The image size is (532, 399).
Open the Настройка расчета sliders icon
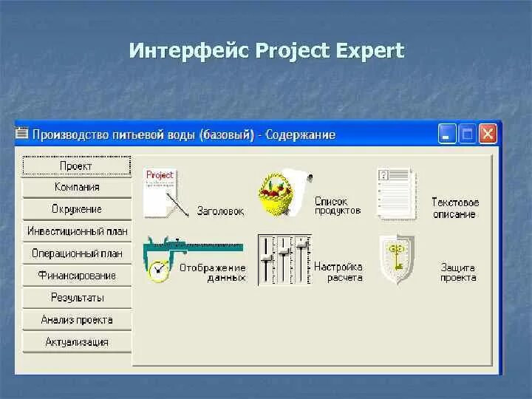[x=284, y=260]
